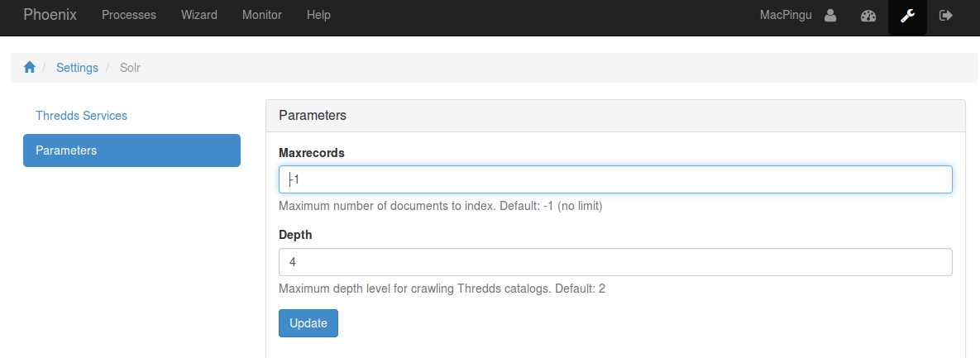Click the Update button

point(308,323)
